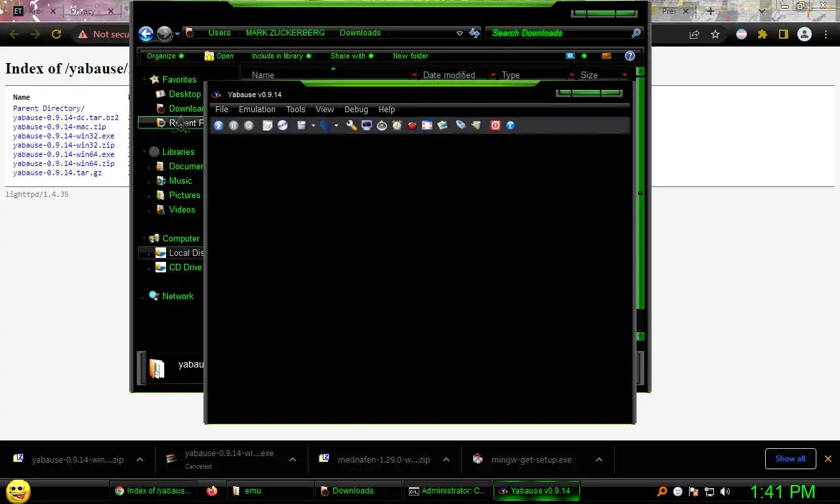840x504 pixels.
Task: Click the search magnifier in Search Downloads box
Action: pyautogui.click(x=636, y=33)
